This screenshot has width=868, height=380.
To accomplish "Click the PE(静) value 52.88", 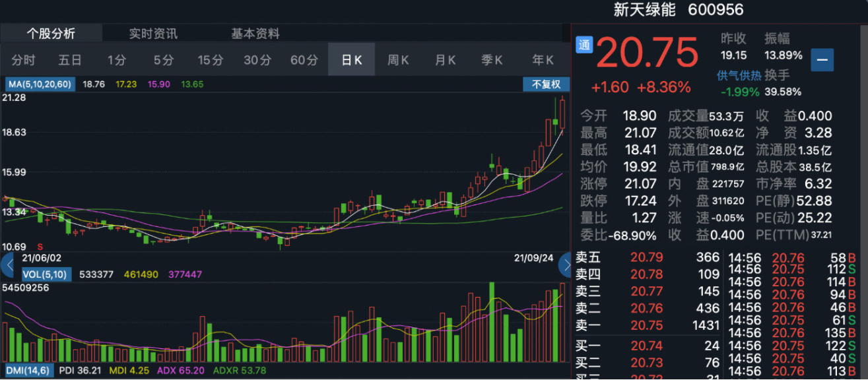I will 814,201.
